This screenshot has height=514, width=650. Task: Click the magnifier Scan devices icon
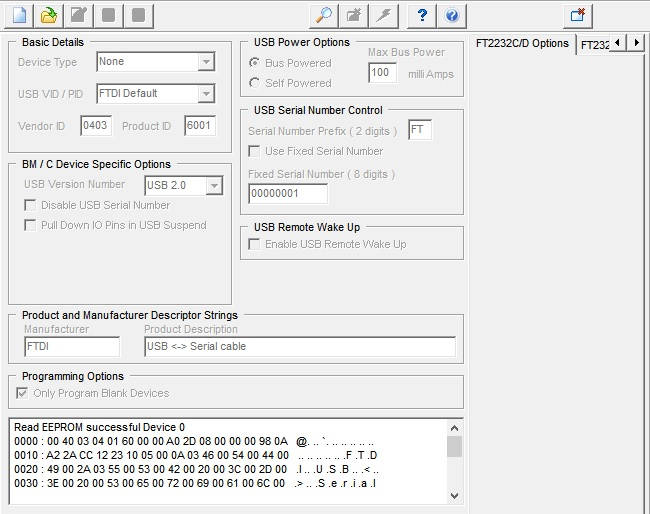pos(323,15)
